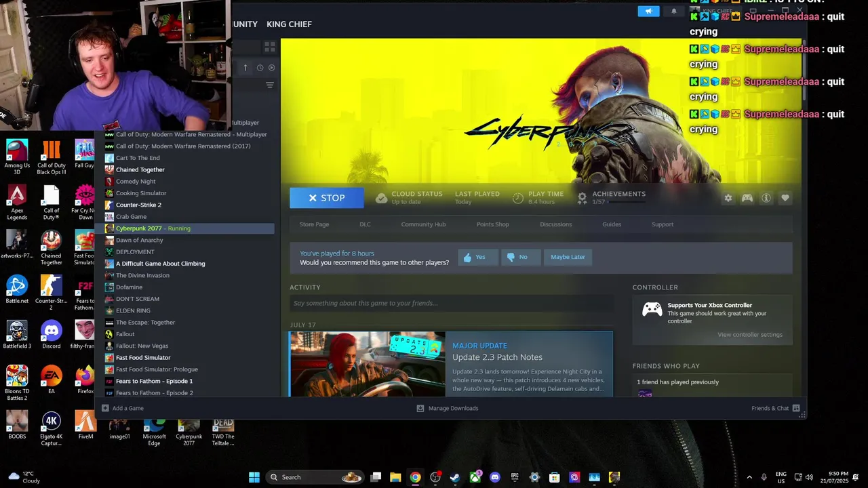Screen dimensions: 868x488
Task: Click the Achievements gear icon
Action: pos(582,198)
